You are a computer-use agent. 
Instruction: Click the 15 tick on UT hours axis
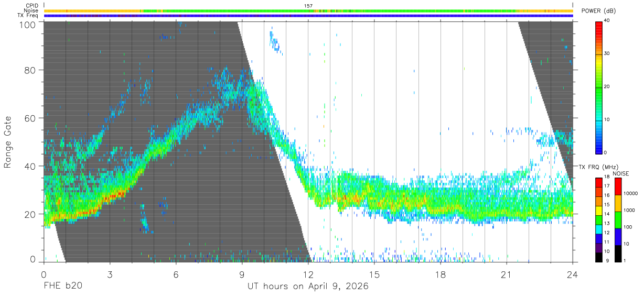[x=374, y=274]
